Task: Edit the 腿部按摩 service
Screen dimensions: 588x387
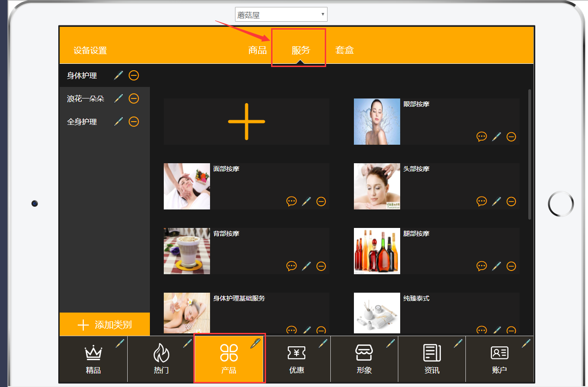Action: pyautogui.click(x=496, y=266)
